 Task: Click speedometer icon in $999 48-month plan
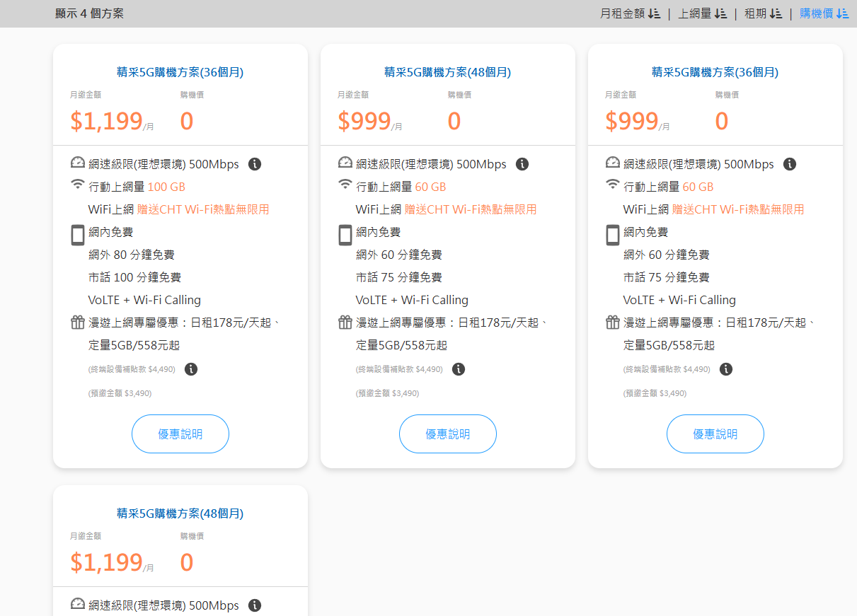click(x=345, y=163)
